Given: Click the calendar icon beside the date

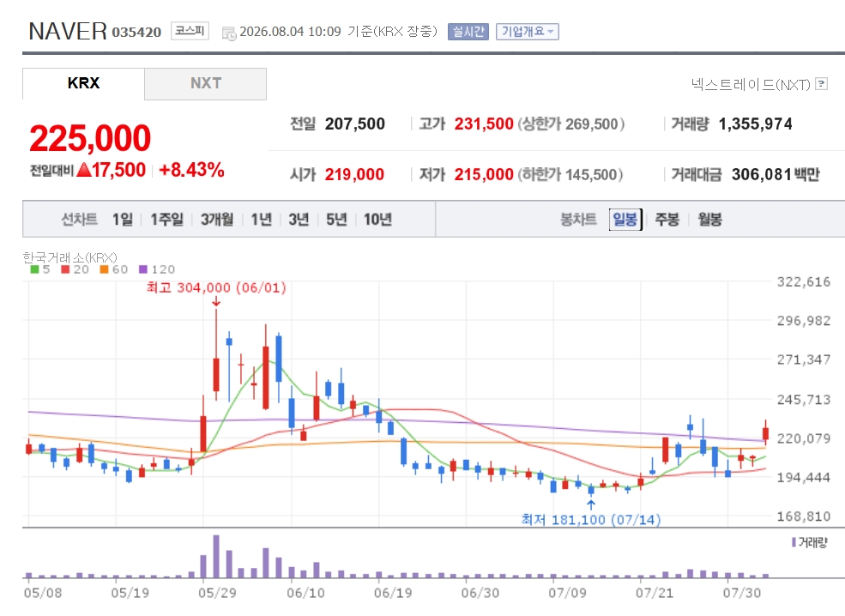Looking at the screenshot, I should coord(229,33).
